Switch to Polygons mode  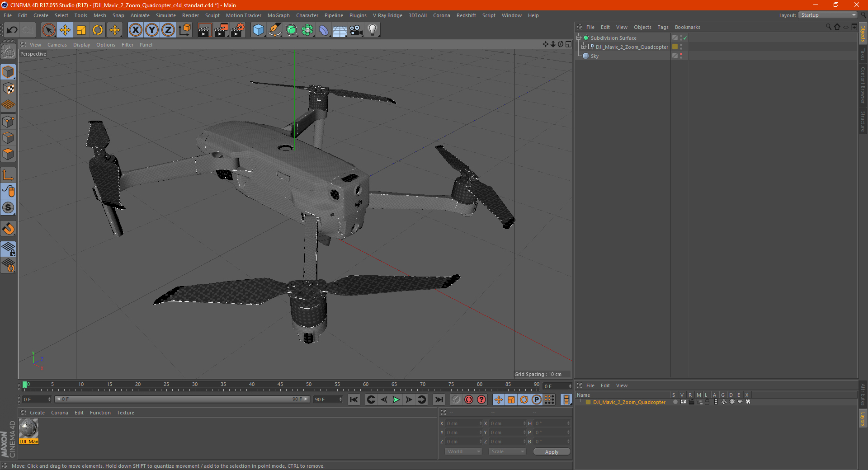point(8,154)
